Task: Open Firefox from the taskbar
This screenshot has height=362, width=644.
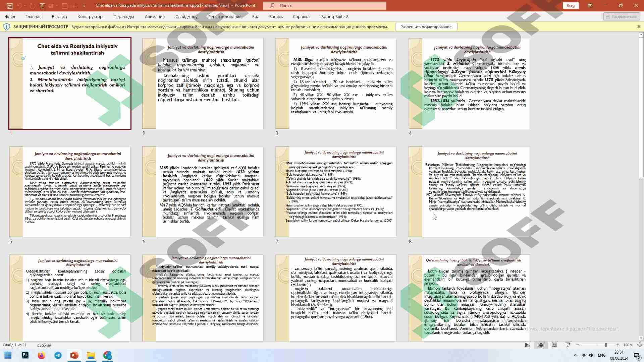Action: pyautogui.click(x=41, y=355)
